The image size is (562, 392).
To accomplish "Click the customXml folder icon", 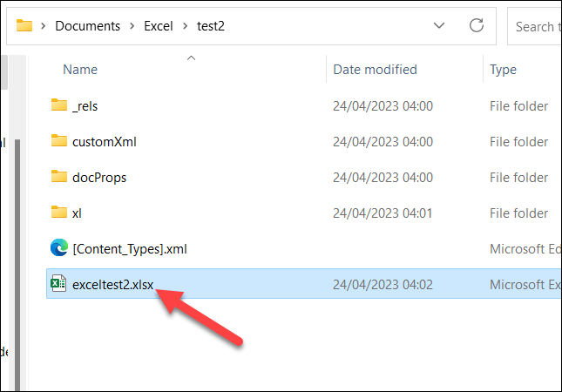I will pos(59,141).
